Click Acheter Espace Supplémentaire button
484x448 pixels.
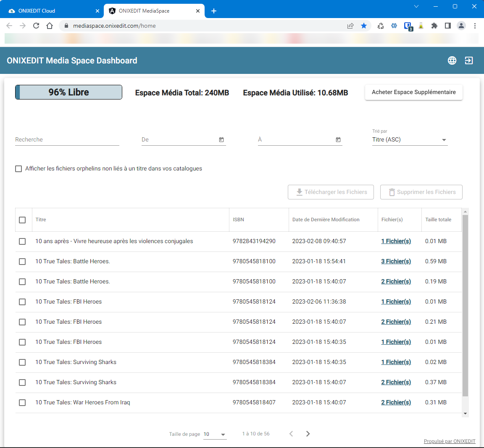pos(413,92)
